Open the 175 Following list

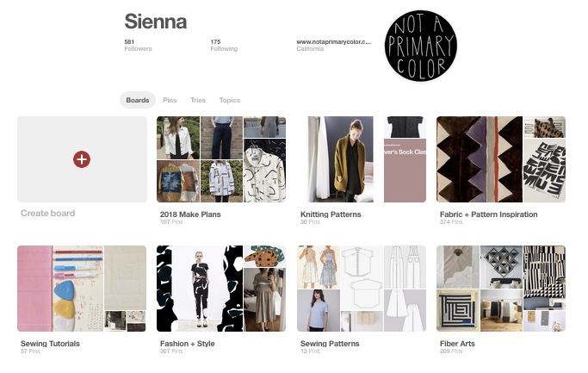[224, 45]
